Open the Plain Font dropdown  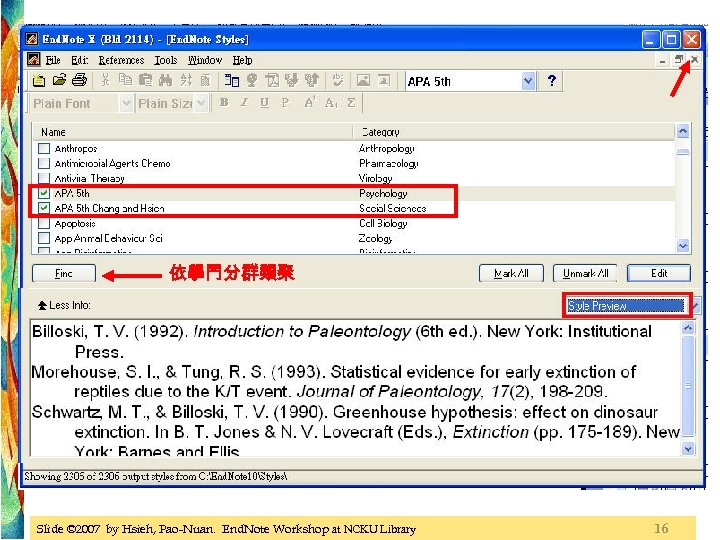(126, 103)
